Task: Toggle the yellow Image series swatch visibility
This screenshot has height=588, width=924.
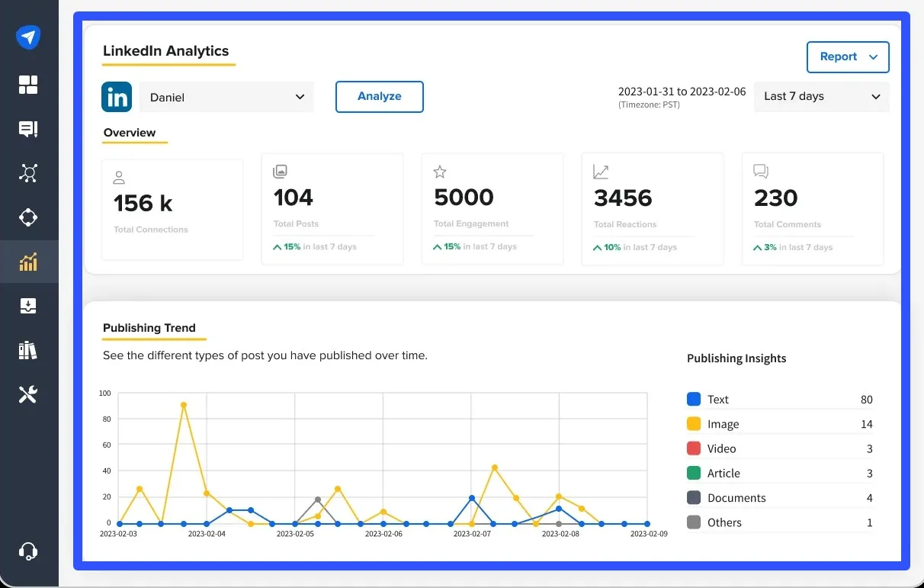Action: pyautogui.click(x=693, y=423)
